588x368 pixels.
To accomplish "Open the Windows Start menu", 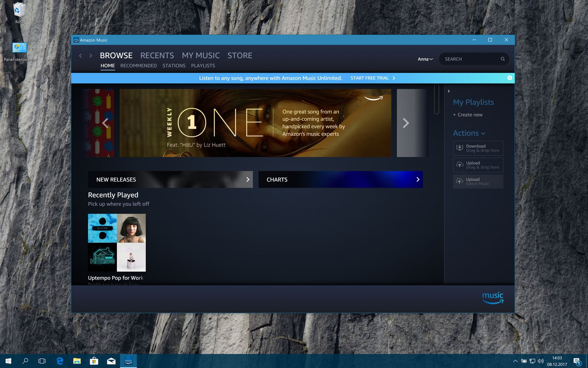I will (x=9, y=361).
